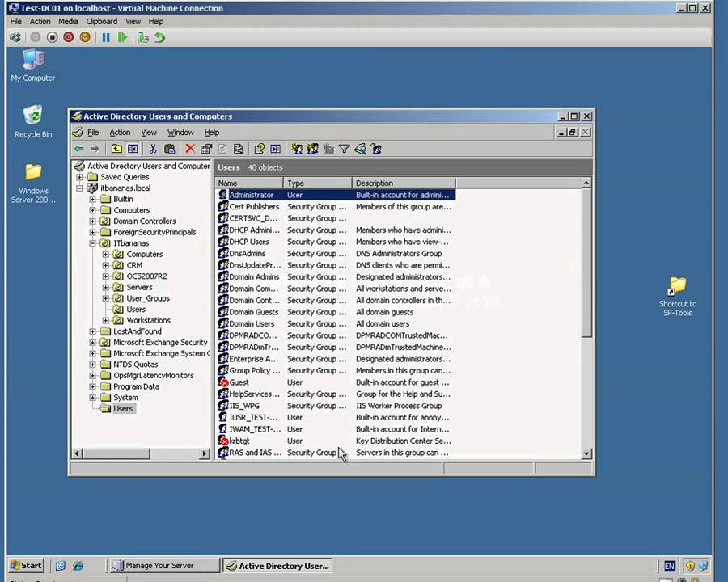Open the Help toolbar icon with question mark
Image resolution: width=728 pixels, height=582 pixels.
[259, 149]
